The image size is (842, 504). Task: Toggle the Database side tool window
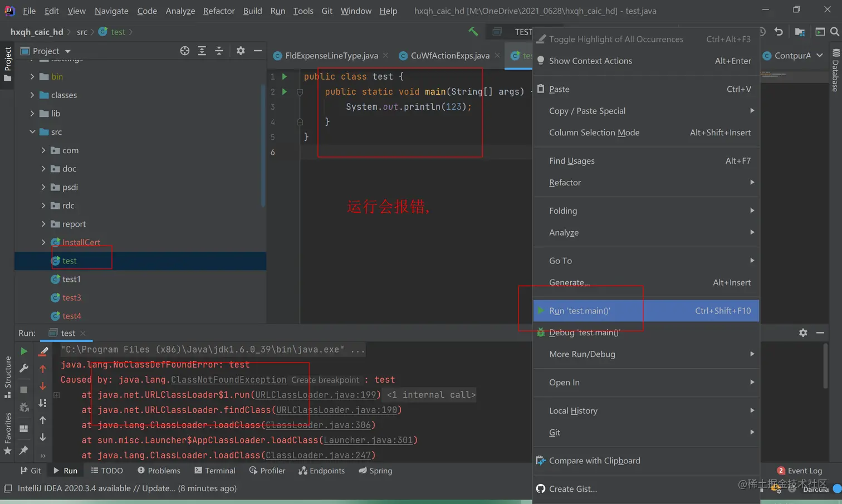(x=835, y=70)
